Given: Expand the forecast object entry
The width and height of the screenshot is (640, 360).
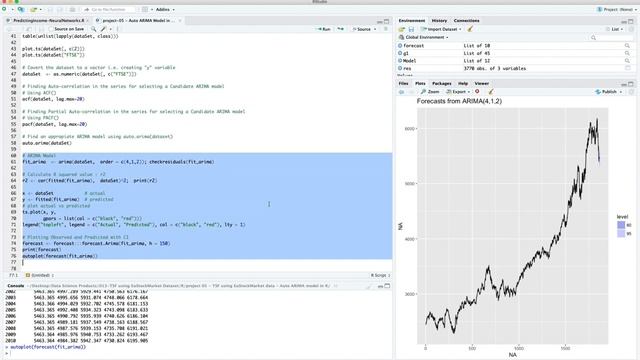Looking at the screenshot, I should 400,46.
